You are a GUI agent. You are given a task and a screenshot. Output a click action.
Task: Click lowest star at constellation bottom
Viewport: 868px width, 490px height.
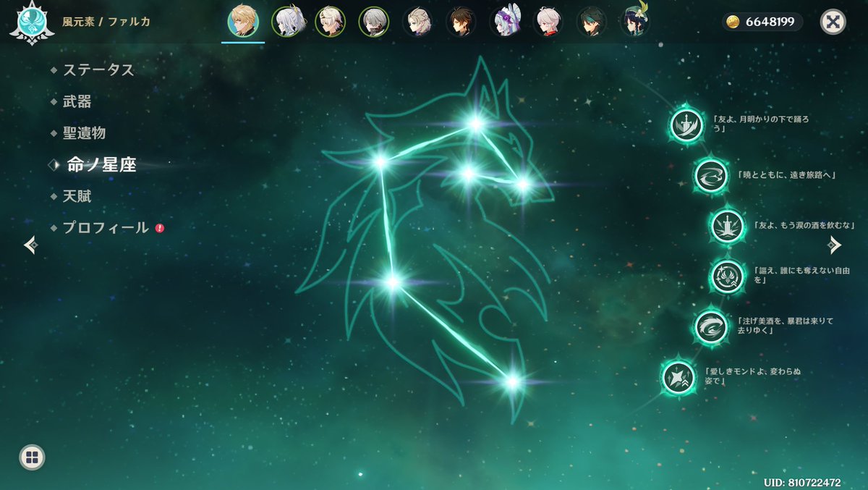click(512, 381)
